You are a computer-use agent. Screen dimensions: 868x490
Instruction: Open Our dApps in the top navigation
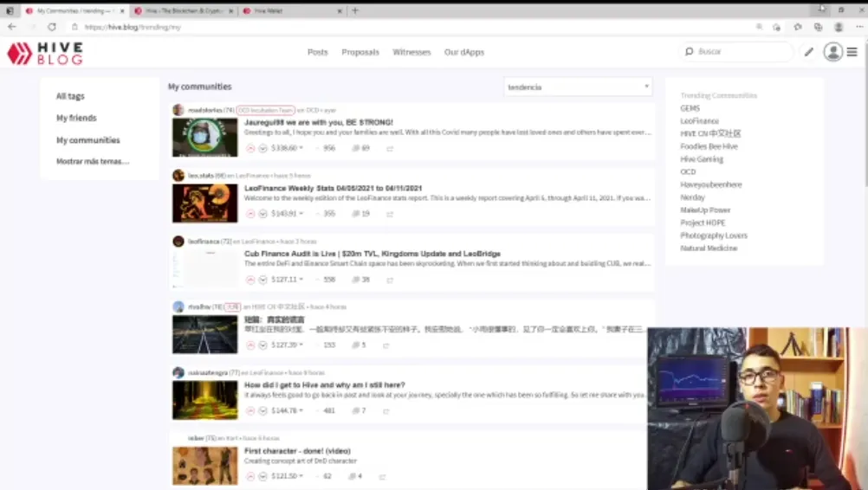click(464, 52)
